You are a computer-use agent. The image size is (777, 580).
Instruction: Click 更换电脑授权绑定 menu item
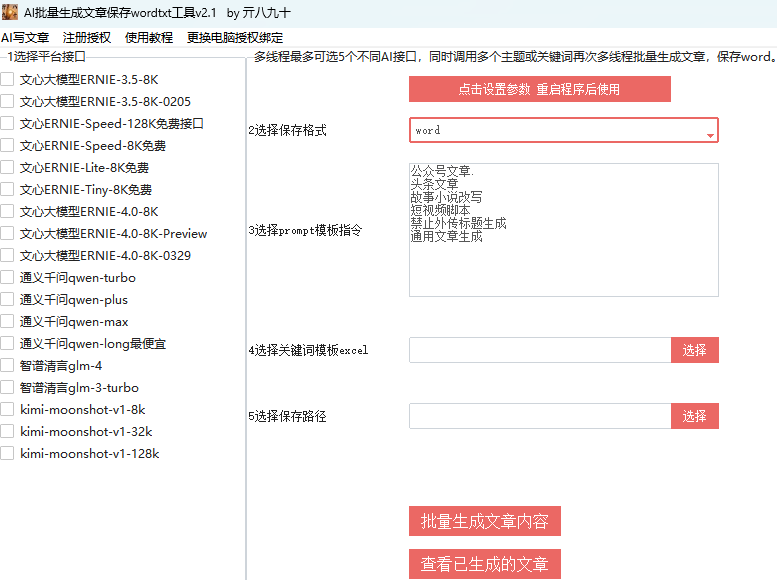point(235,38)
